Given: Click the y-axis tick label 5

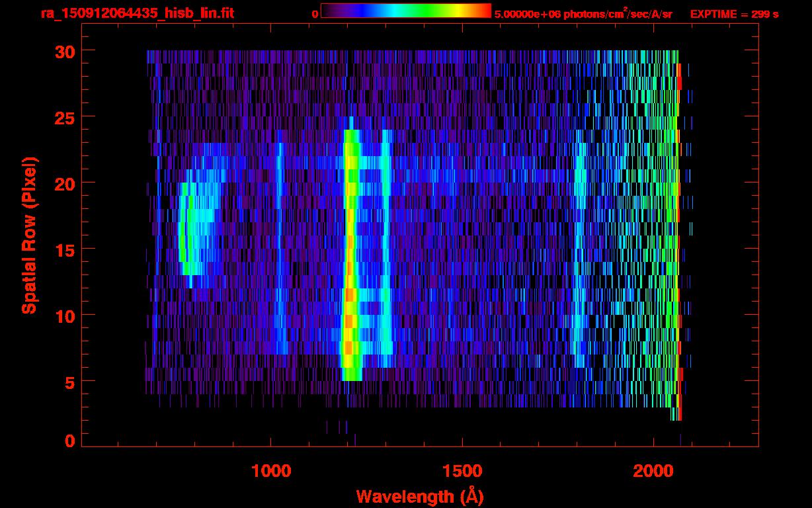Looking at the screenshot, I should point(69,382).
